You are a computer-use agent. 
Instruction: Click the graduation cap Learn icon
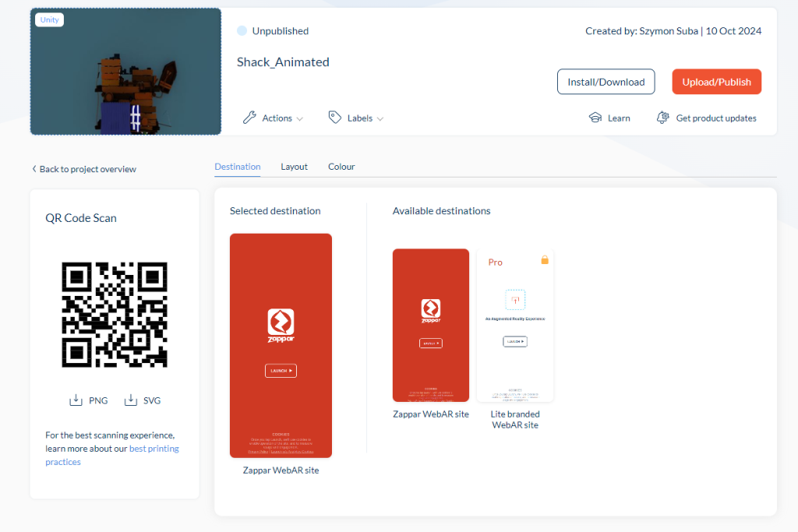tap(595, 118)
